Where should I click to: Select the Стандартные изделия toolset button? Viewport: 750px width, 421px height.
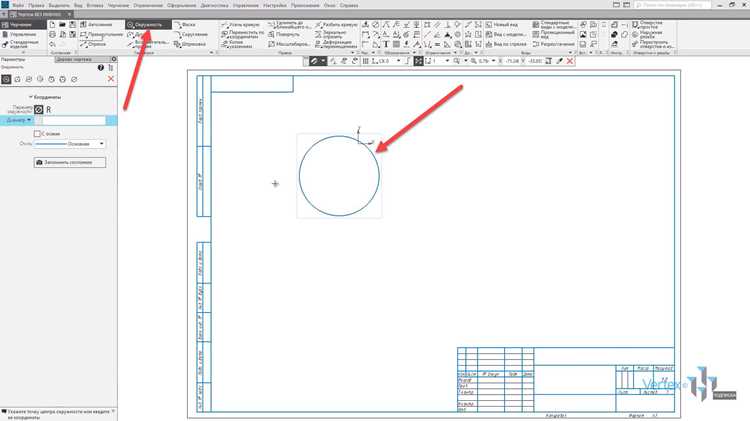point(21,44)
